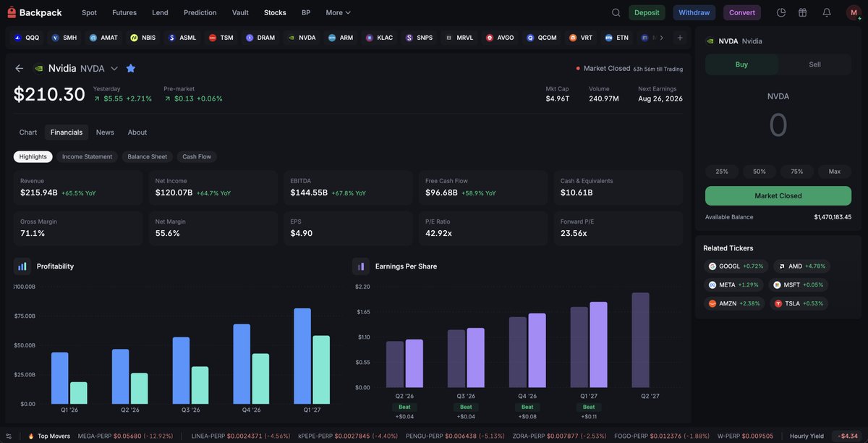Open related ticker TSLA
This screenshot has height=443, width=868.
pyautogui.click(x=800, y=303)
